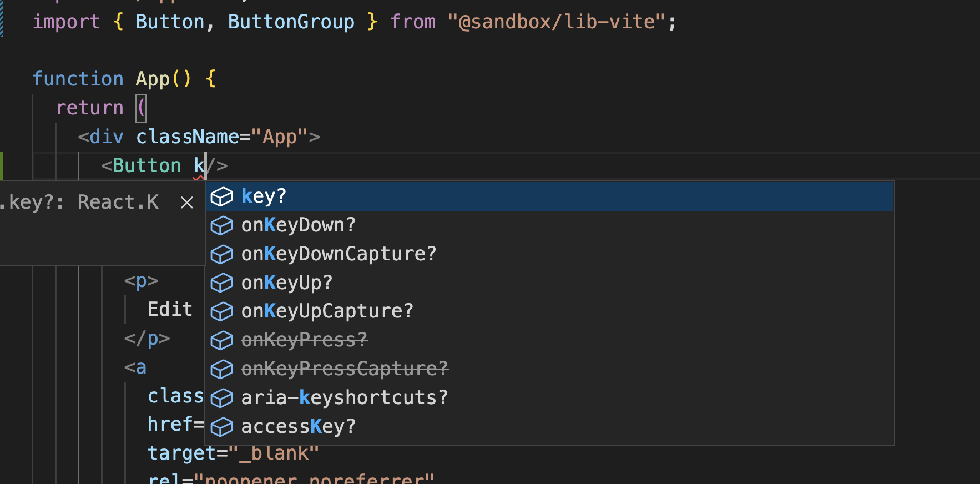The height and width of the screenshot is (484, 980).
Task: Click the property icon beside key? suggestion
Action: coord(222,196)
